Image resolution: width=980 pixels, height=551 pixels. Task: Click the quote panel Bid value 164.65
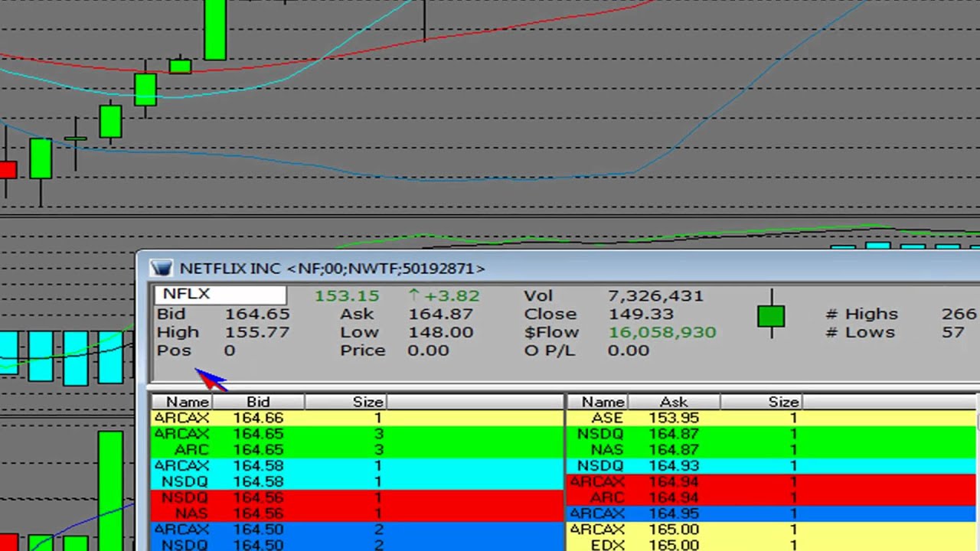[257, 314]
